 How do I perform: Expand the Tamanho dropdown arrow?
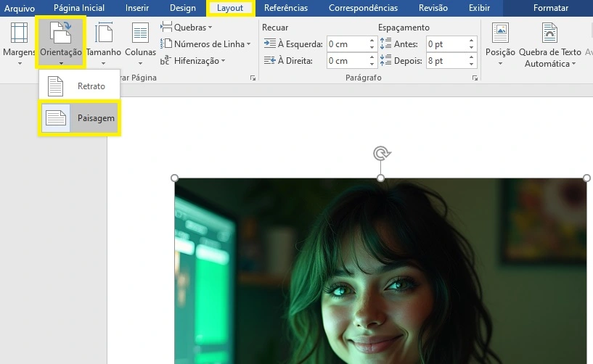click(x=103, y=64)
